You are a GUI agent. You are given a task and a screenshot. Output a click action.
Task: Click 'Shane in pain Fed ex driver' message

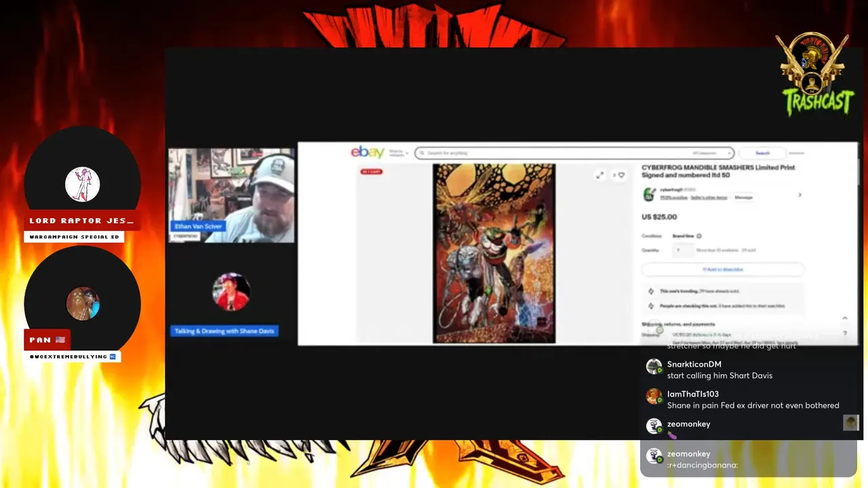point(753,405)
